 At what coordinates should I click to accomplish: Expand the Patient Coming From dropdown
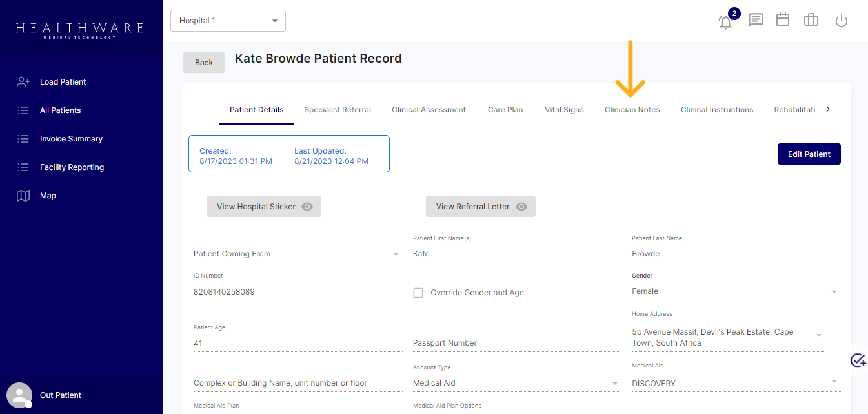pos(297,254)
